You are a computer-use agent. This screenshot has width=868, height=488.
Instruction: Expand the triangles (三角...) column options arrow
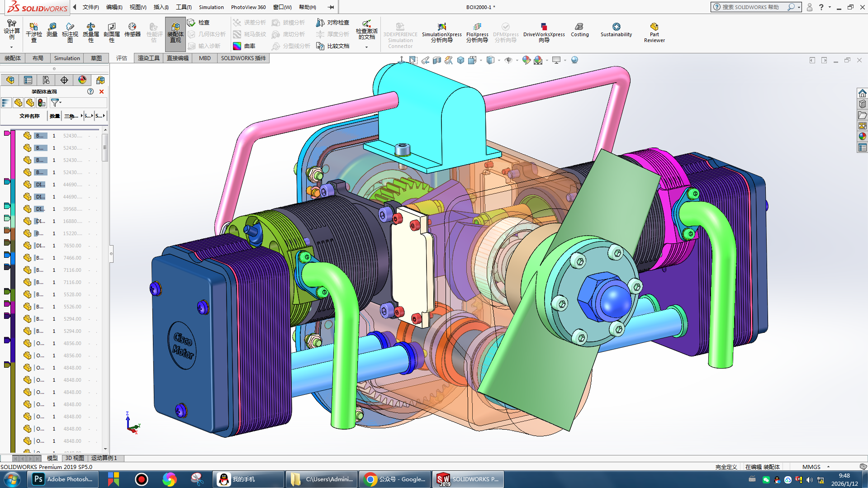(x=82, y=116)
